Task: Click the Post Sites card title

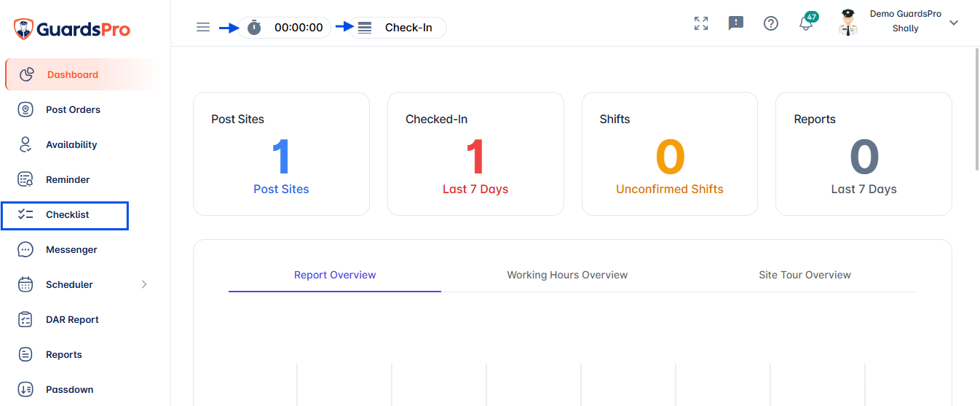Action: click(237, 119)
